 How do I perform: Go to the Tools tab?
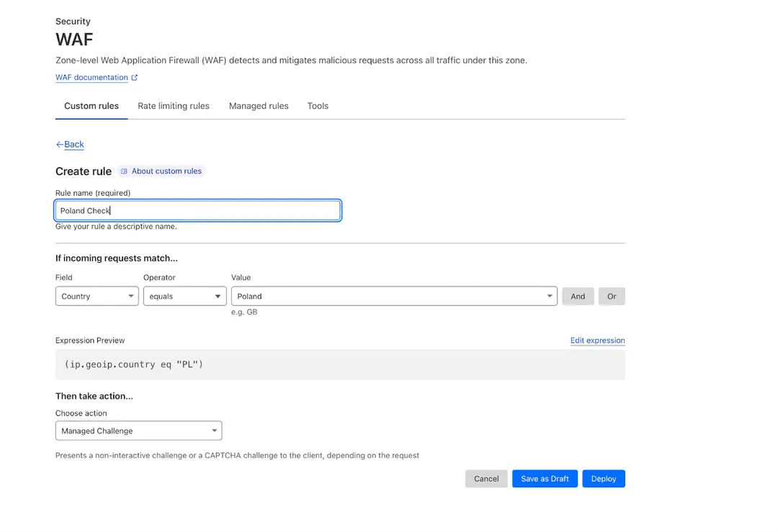[x=318, y=106]
